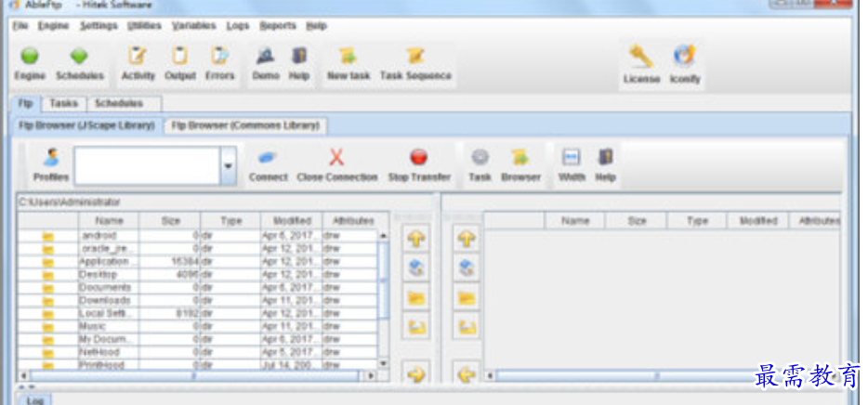Expand the profiles combo box dropdown arrow
Screen dimensions: 868x405
click(228, 166)
